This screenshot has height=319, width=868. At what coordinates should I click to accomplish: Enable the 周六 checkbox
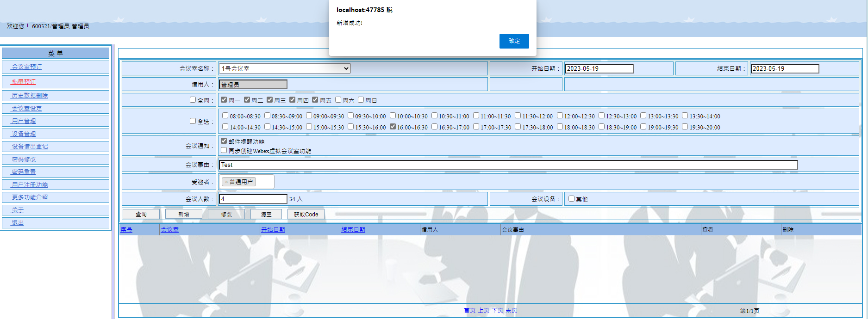[338, 100]
